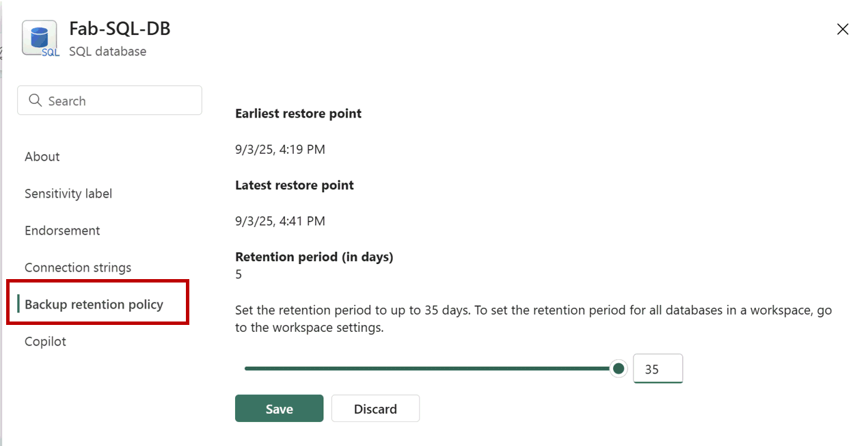The image size is (868, 446).
Task: Open the Sensitivity label settings
Action: 68,194
